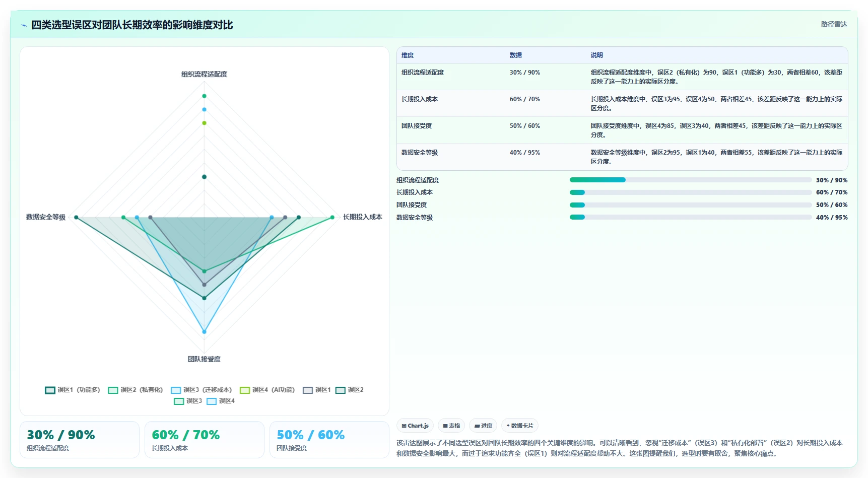The height and width of the screenshot is (478, 868).
Task: Click the 表格 tag chip
Action: (x=451, y=426)
